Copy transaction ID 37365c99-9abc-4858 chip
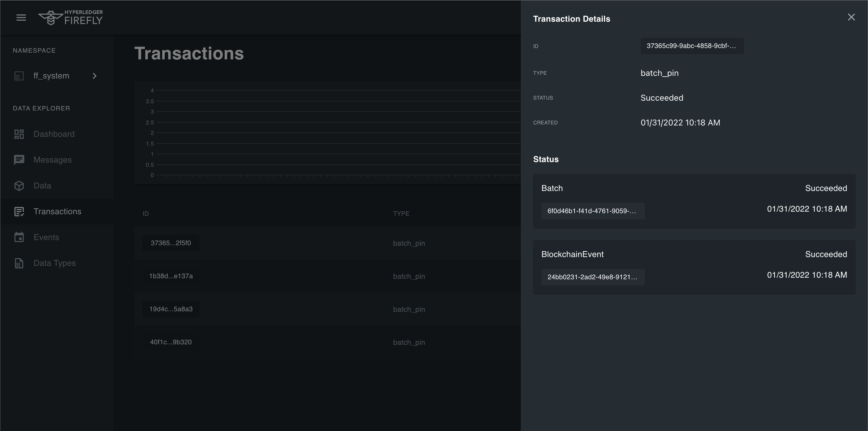 (x=692, y=46)
